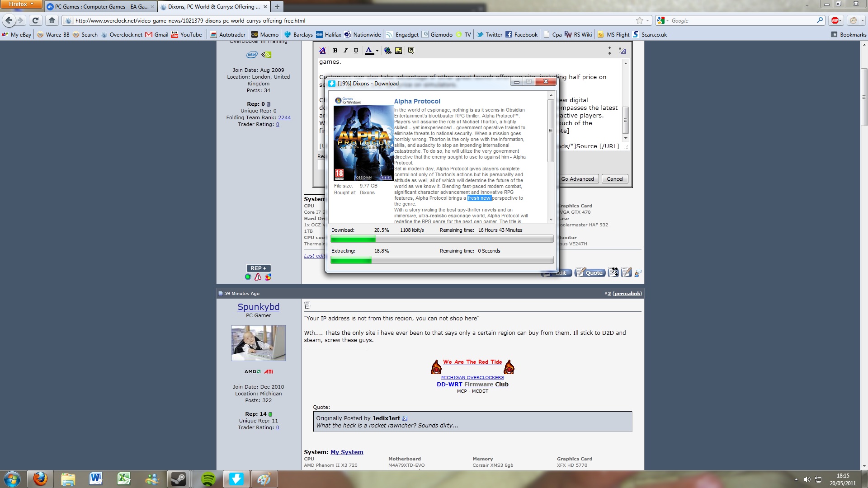The width and height of the screenshot is (868, 488).
Task: Open Spotify from the taskbar
Action: click(208, 479)
